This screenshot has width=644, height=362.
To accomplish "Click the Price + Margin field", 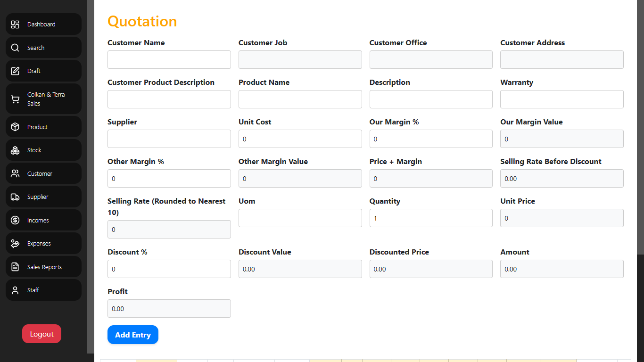I will click(431, 179).
